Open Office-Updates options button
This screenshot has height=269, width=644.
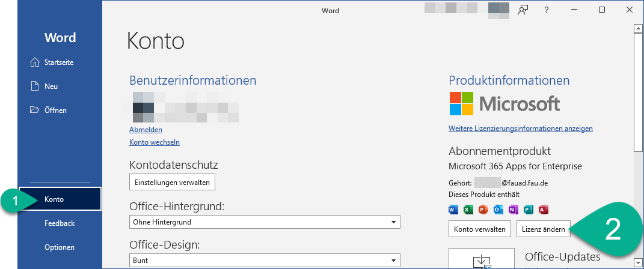pyautogui.click(x=482, y=258)
